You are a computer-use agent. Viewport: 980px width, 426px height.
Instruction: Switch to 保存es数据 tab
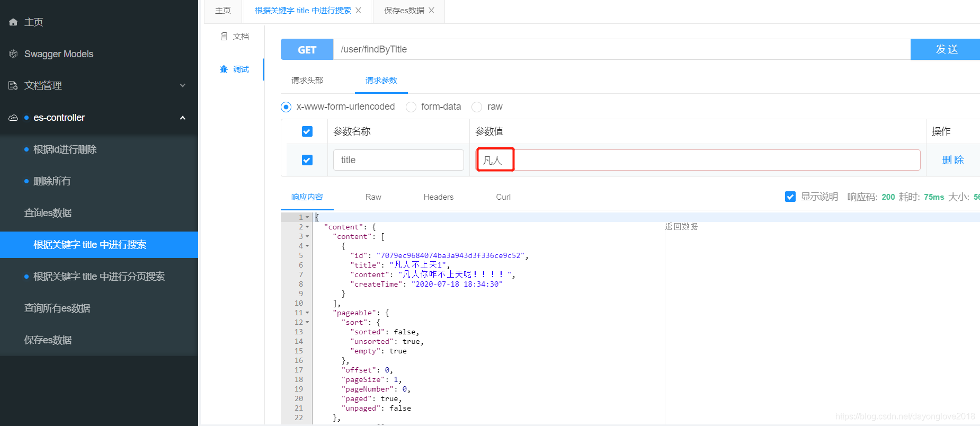(x=404, y=11)
